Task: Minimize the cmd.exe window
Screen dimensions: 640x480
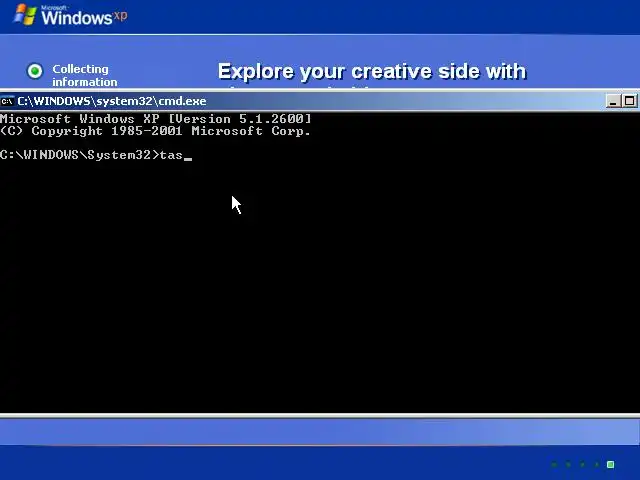Action: pyautogui.click(x=613, y=101)
